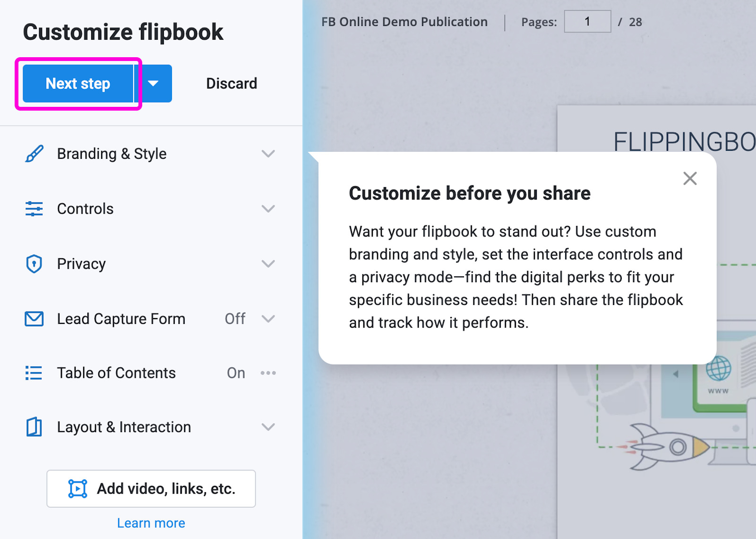Click Discard to cancel customization

232,83
